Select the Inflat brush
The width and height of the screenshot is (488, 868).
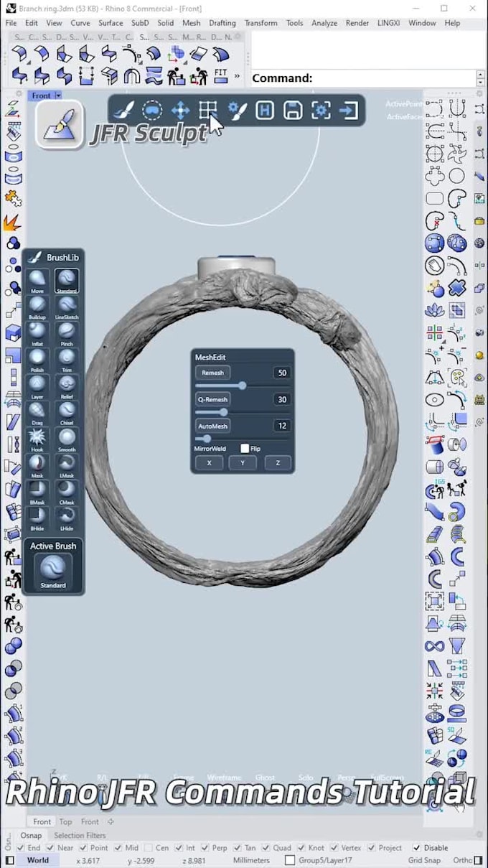click(x=37, y=332)
